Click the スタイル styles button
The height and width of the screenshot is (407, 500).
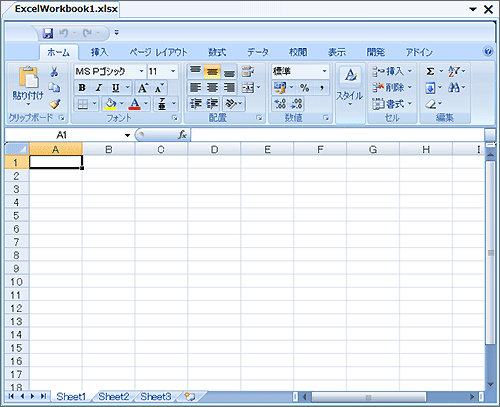pyautogui.click(x=350, y=86)
